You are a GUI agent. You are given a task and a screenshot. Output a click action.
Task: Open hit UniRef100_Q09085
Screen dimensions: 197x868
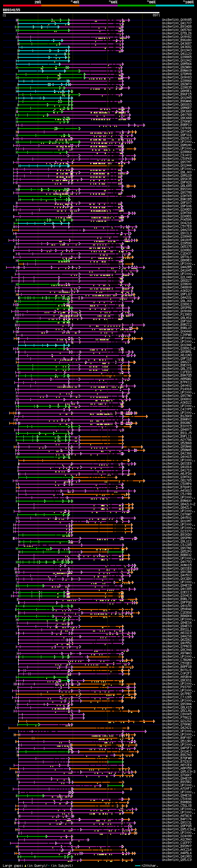pyautogui.click(x=177, y=20)
